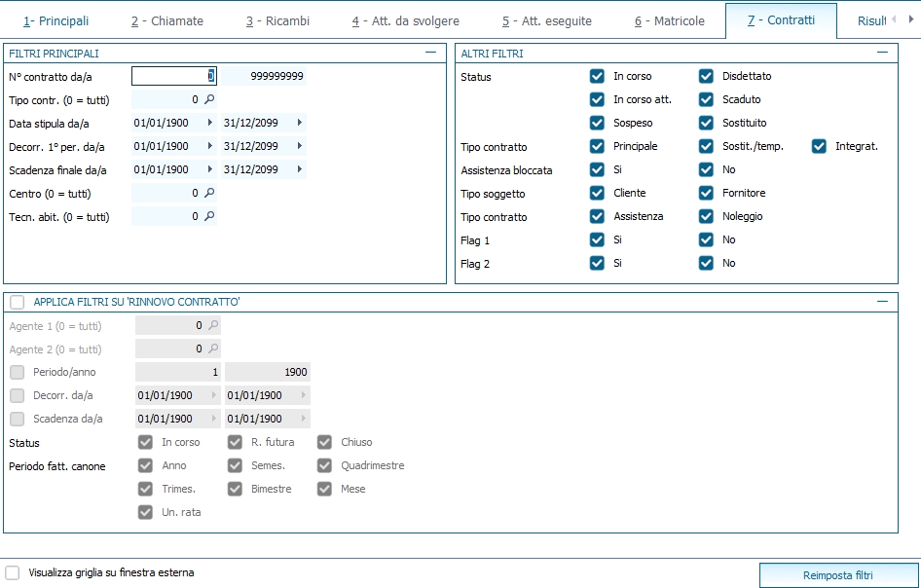Open date picker for Scadenza finale end
The image size is (921, 588).
300,169
